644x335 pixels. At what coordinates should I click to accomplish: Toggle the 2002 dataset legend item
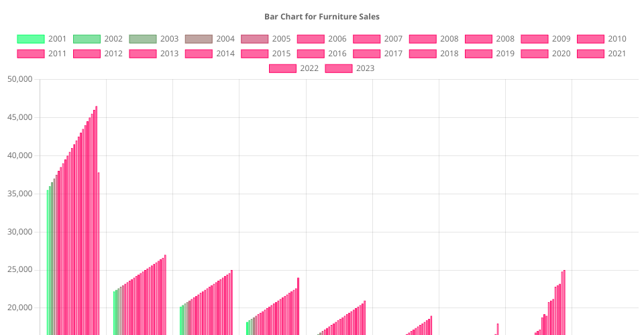pos(99,39)
